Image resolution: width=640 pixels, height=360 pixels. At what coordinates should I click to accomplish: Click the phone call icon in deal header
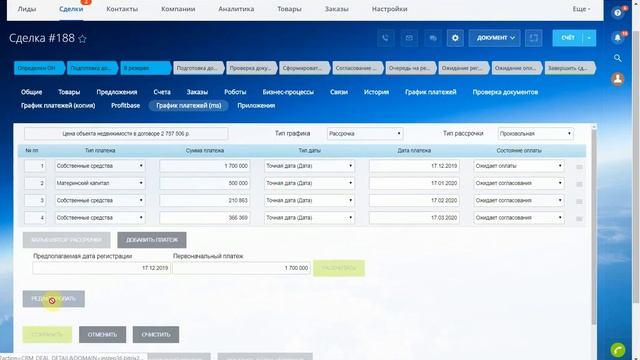[x=385, y=38]
